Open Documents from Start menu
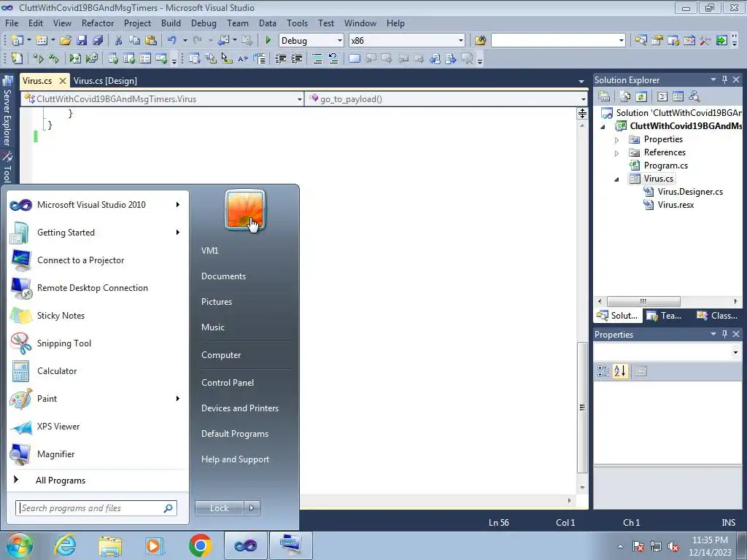The width and height of the screenshot is (747, 560). [223, 276]
